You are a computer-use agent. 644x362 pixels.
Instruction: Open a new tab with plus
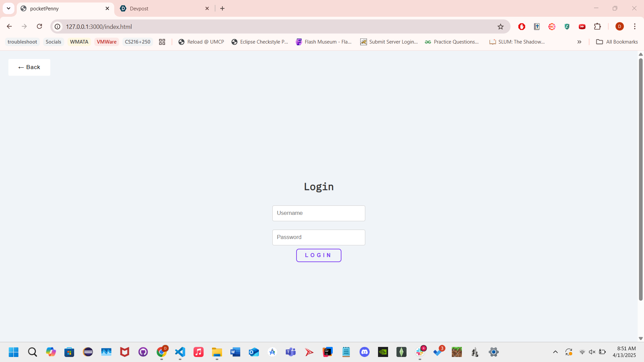click(x=222, y=8)
